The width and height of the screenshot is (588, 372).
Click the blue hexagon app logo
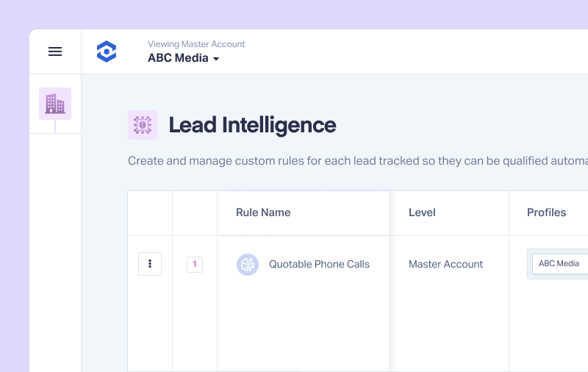pyautogui.click(x=107, y=51)
